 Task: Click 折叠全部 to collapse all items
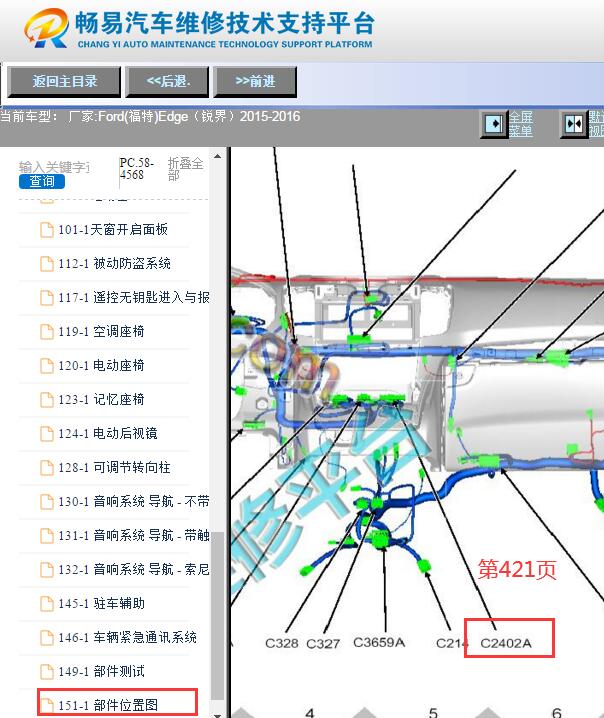pos(185,169)
